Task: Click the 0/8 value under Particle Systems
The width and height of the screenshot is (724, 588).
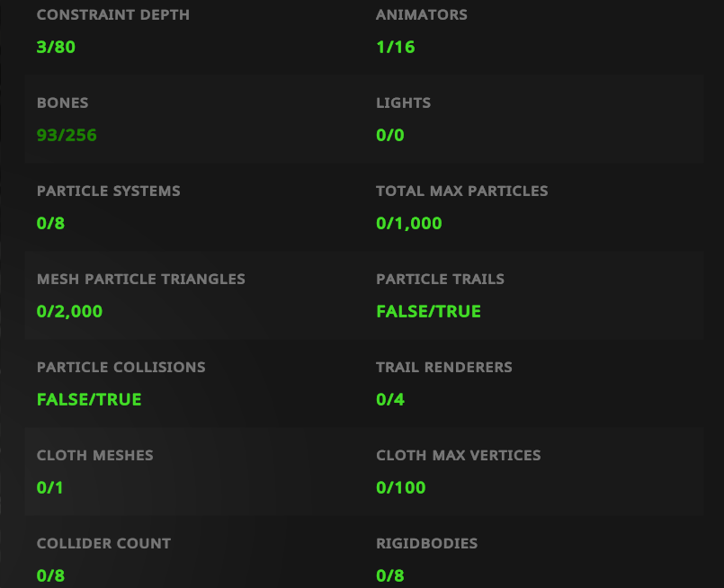Action: (50, 223)
